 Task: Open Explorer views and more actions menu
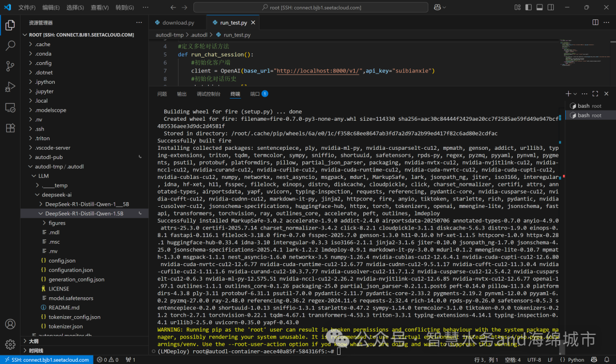pyautogui.click(x=139, y=22)
